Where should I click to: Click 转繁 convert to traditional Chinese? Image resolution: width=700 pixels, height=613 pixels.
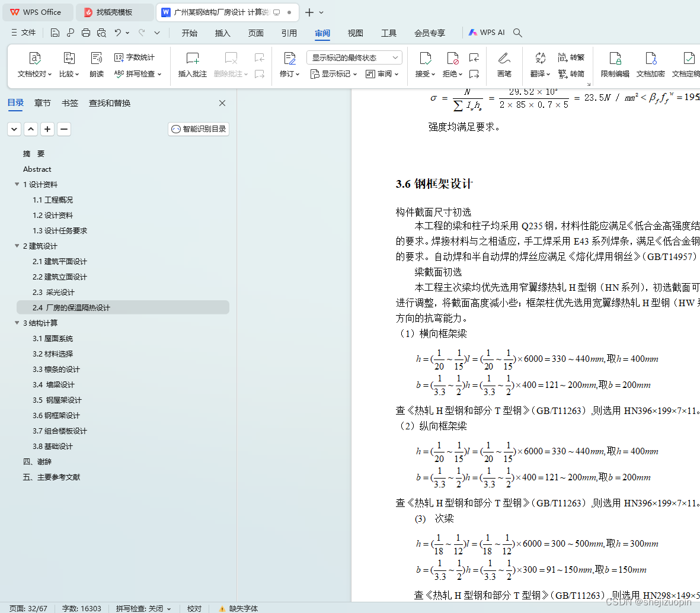(x=571, y=57)
